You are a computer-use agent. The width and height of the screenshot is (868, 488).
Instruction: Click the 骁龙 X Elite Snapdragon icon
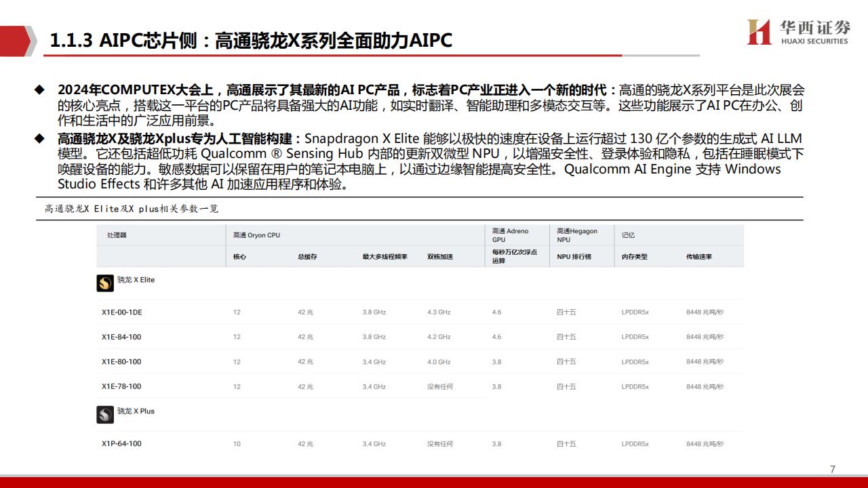[x=105, y=283]
